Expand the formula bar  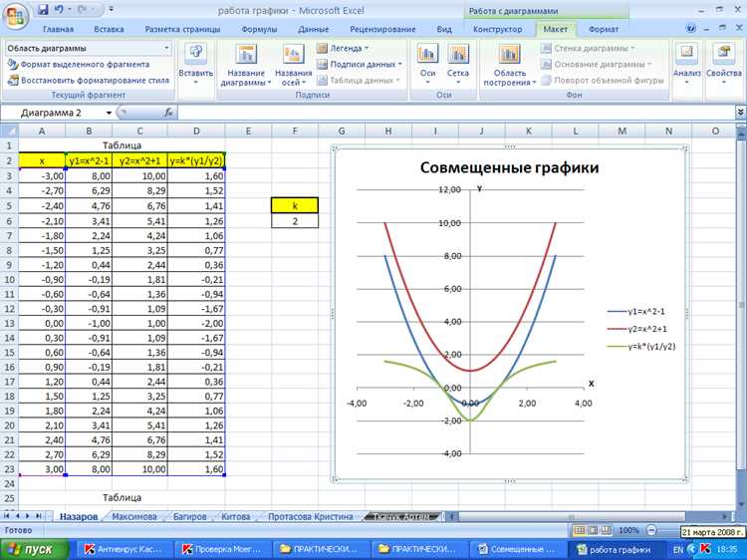(x=740, y=113)
